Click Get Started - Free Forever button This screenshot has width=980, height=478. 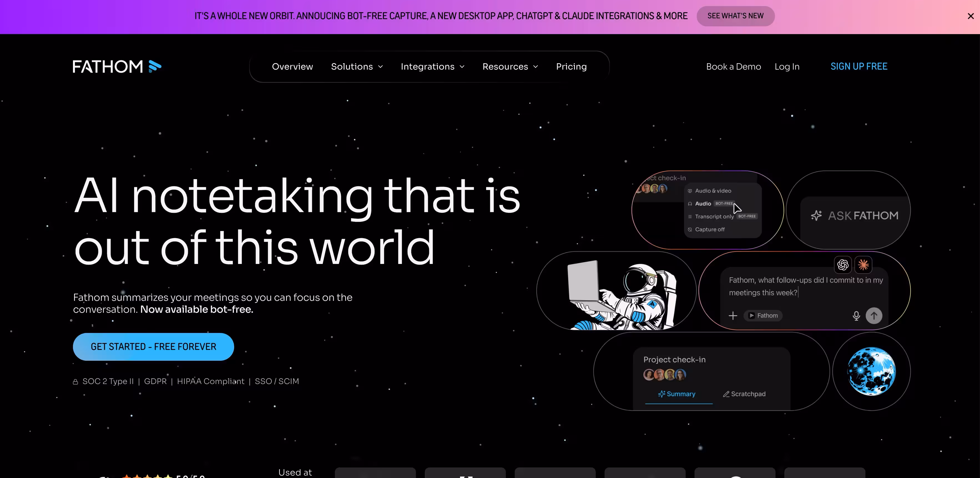153,347
